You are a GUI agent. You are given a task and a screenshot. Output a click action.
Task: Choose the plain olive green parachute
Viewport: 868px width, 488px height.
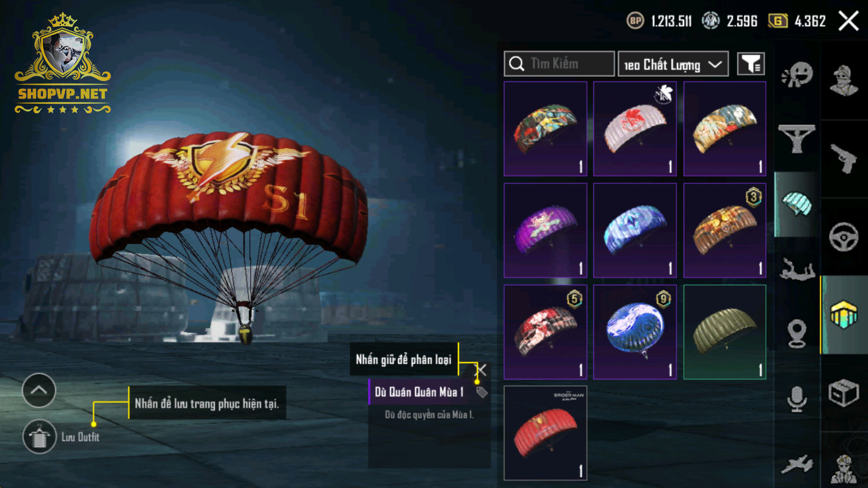[x=725, y=332]
